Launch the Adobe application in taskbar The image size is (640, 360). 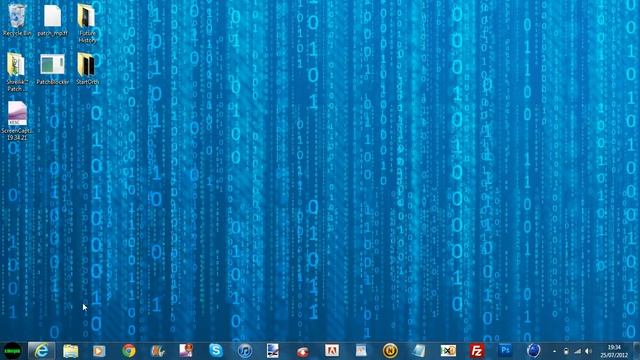tap(332, 351)
